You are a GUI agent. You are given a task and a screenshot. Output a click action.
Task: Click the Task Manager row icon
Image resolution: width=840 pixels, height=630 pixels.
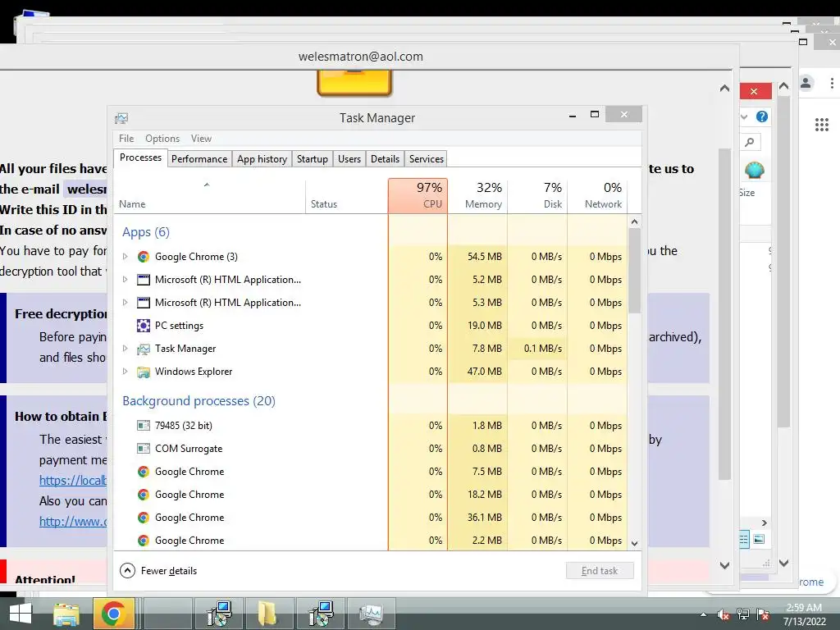pos(143,349)
